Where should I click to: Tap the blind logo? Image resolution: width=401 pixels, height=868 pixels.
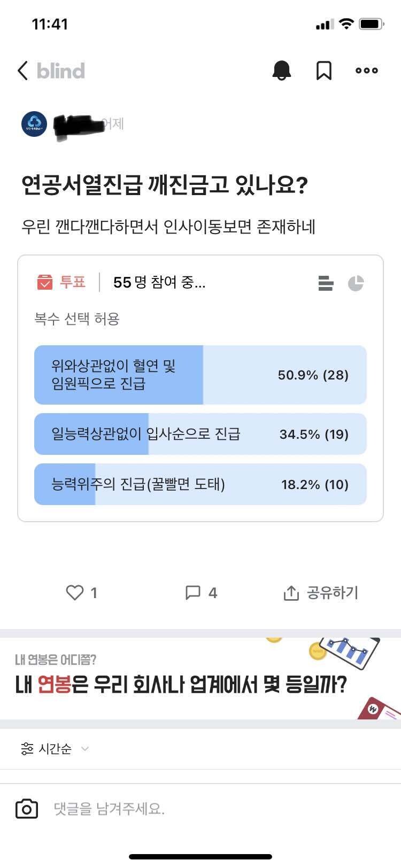(x=60, y=70)
